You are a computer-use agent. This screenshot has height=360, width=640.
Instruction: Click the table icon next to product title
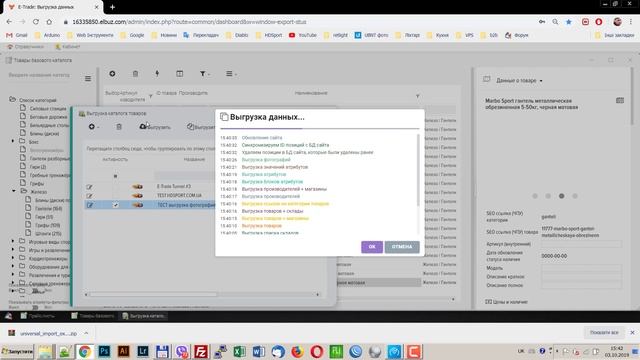(620, 100)
